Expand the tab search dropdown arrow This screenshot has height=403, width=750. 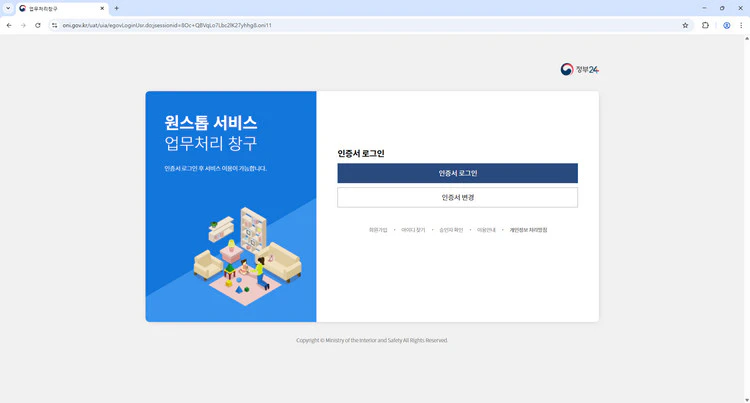tap(8, 8)
